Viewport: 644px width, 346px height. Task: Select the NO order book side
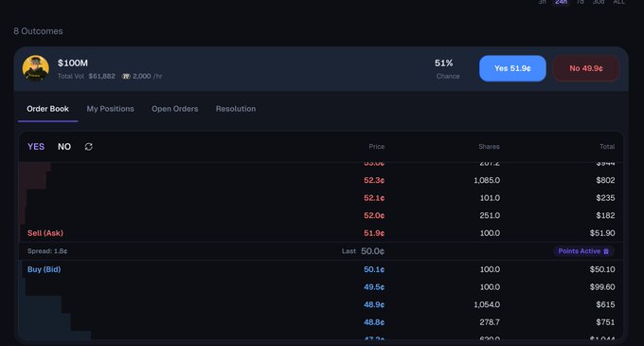[x=64, y=147]
